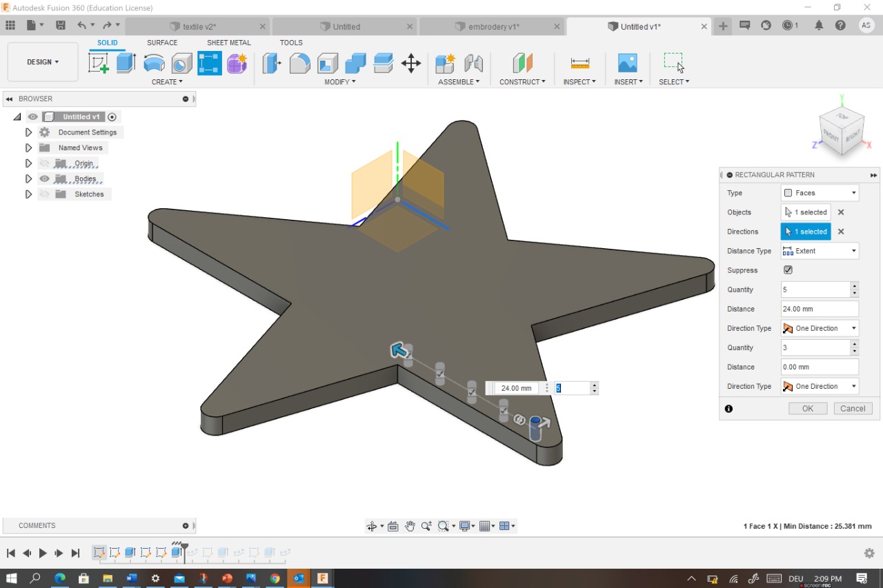Show the Sketches folder via its eye icon

pyautogui.click(x=45, y=194)
